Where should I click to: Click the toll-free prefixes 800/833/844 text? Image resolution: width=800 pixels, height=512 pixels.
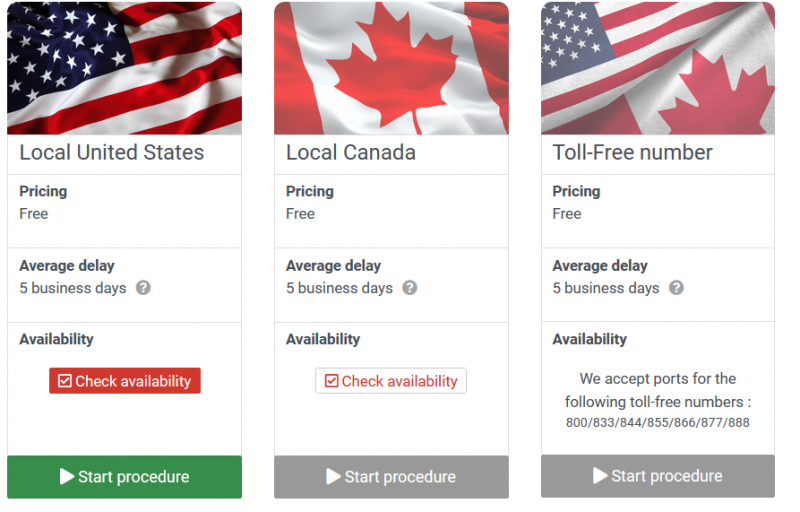click(658, 423)
